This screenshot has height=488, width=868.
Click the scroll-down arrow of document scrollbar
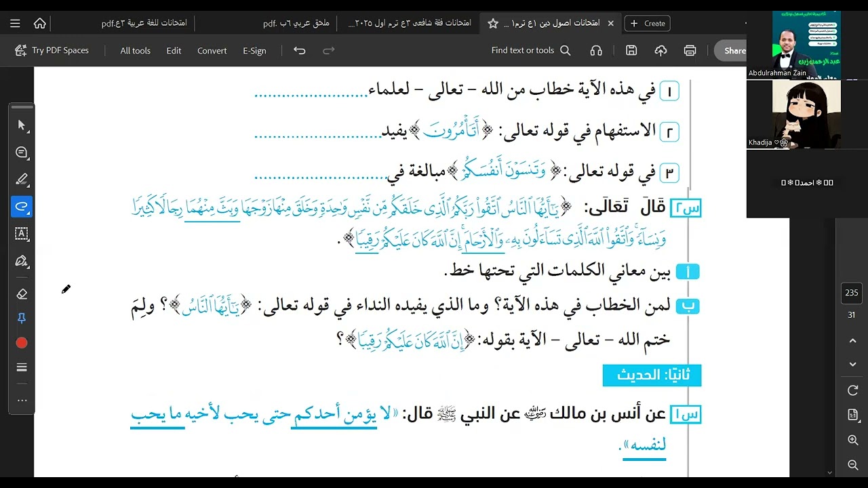[x=830, y=472]
